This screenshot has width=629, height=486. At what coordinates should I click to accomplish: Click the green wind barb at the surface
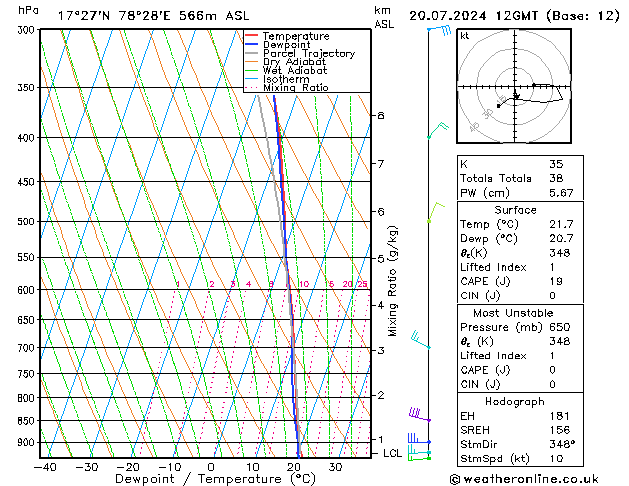(418, 455)
